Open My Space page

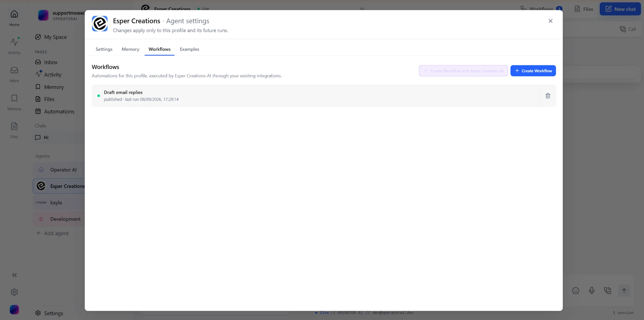(x=55, y=37)
